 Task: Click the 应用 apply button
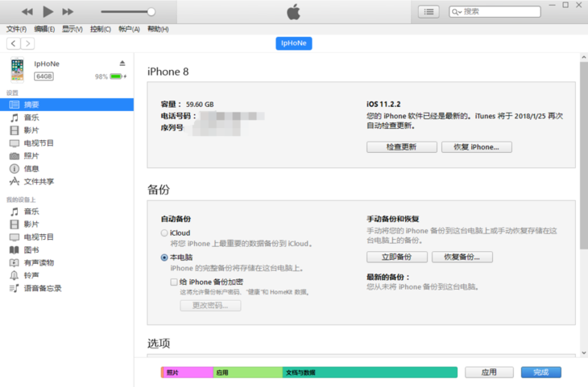pyautogui.click(x=489, y=373)
